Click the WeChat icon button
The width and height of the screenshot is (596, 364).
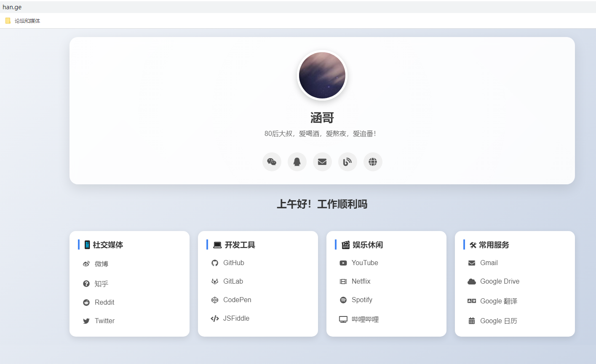tap(272, 162)
